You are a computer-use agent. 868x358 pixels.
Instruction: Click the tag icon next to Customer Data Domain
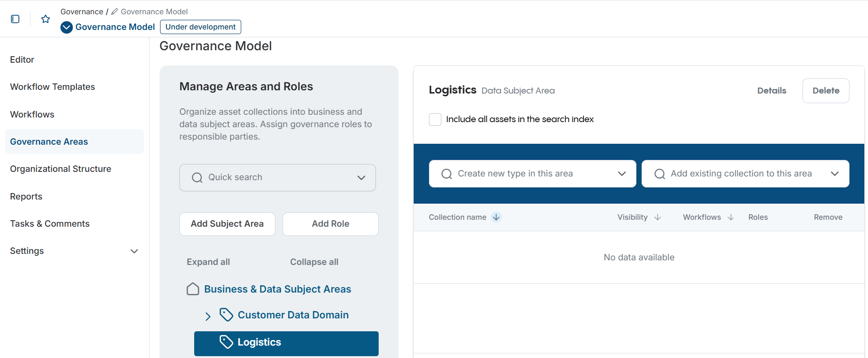[226, 315]
